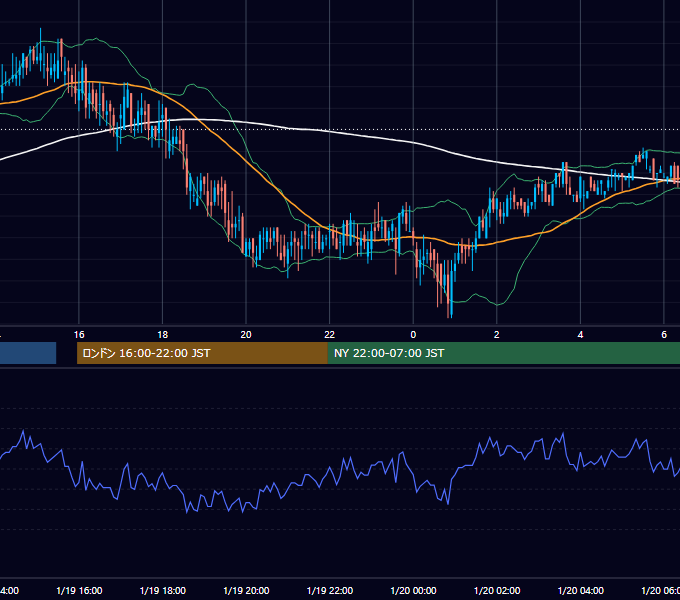Click the 22 hour label on price chart axis
The height and width of the screenshot is (600, 680).
tap(330, 335)
